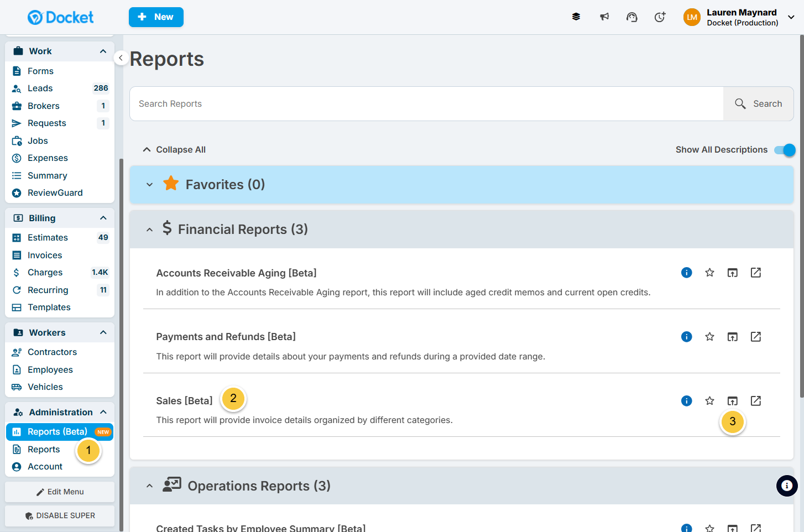This screenshot has height=532, width=804.
Task: Click the Sales [Beta] report title
Action: point(184,401)
